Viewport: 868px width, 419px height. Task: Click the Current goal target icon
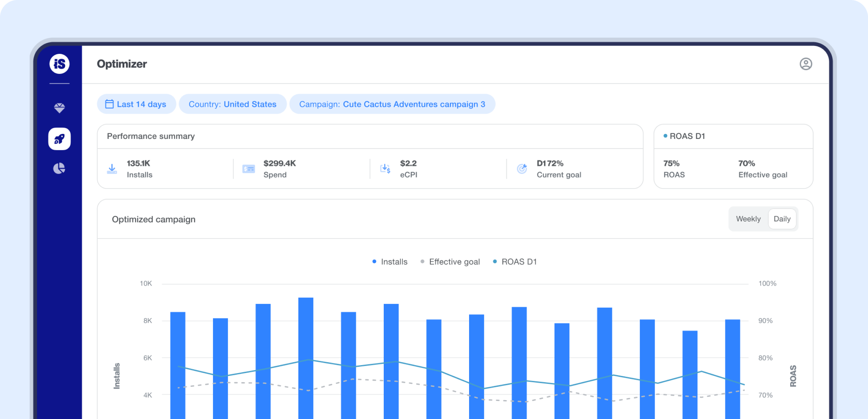(522, 169)
